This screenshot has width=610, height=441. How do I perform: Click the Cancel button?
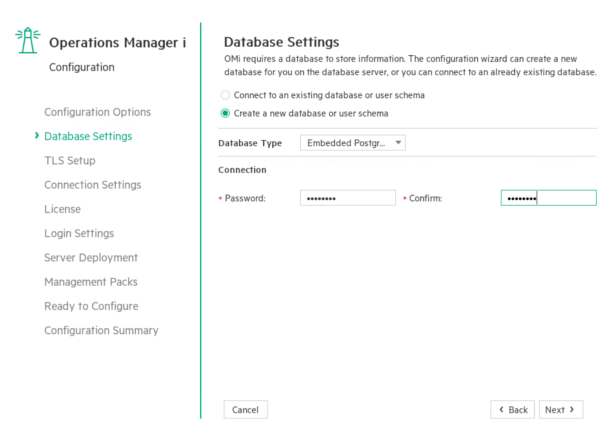tap(245, 410)
